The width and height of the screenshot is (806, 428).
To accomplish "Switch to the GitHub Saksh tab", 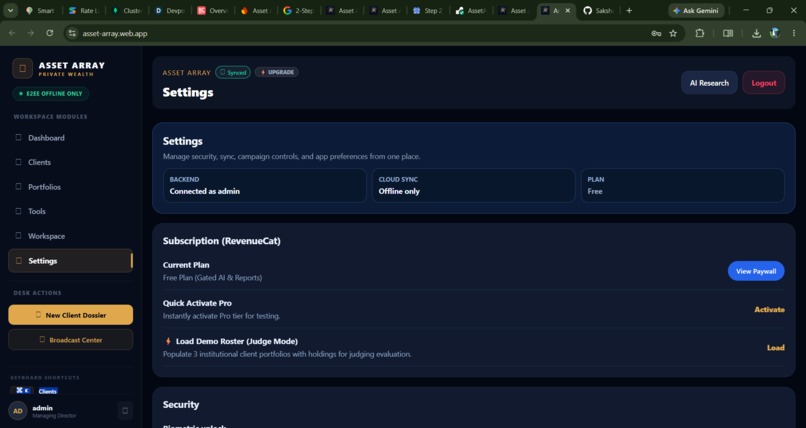I will [x=598, y=10].
